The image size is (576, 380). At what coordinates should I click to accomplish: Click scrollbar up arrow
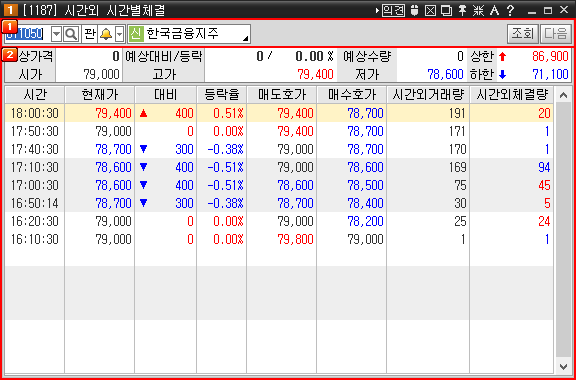[563, 96]
